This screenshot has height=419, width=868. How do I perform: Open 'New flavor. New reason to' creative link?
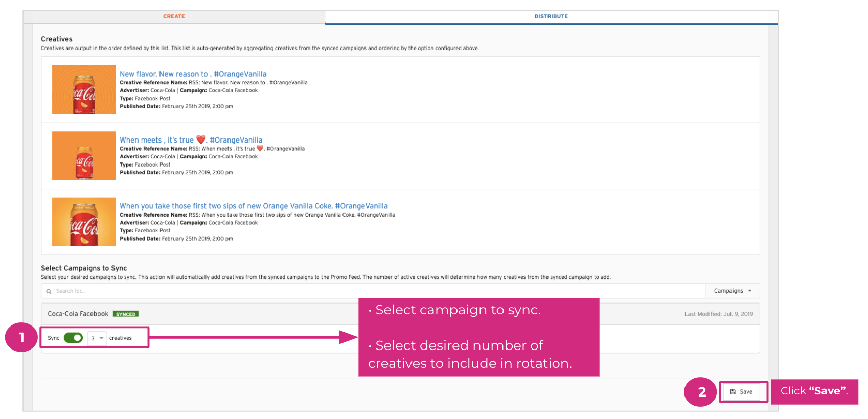click(193, 74)
